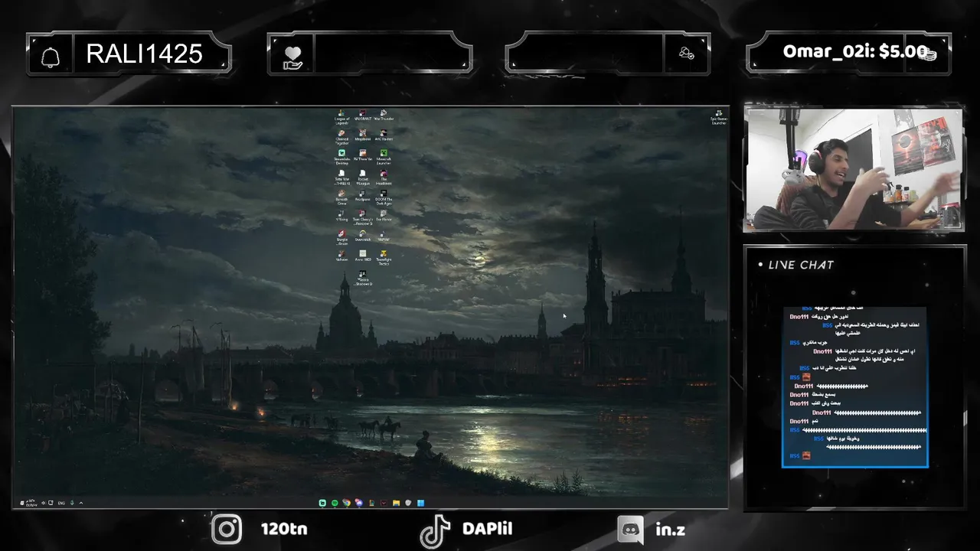
Task: Launch the Teamfight Tactics desktop shortcut
Action: 384,257
